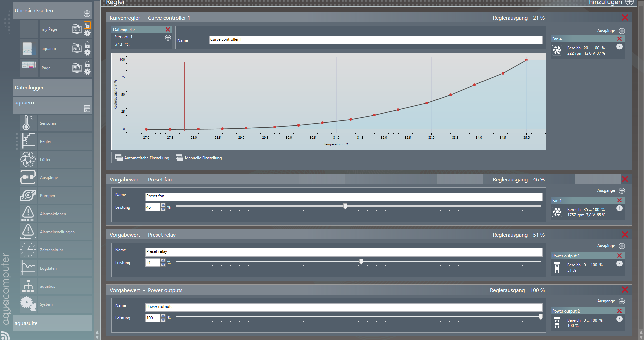Open the Zeitschaltuhr clock icon

pos(28,250)
